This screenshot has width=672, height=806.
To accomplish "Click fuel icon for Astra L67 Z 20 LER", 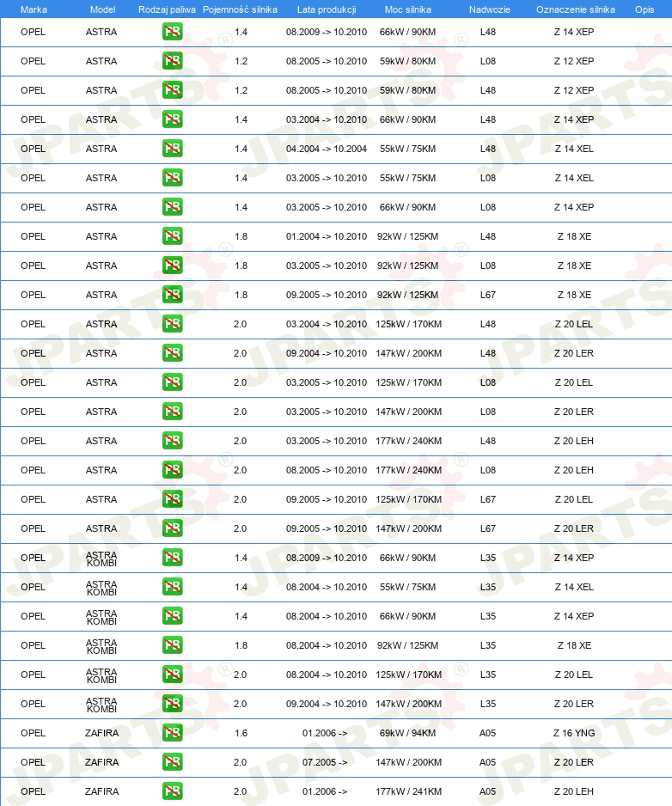I will click(x=172, y=528).
